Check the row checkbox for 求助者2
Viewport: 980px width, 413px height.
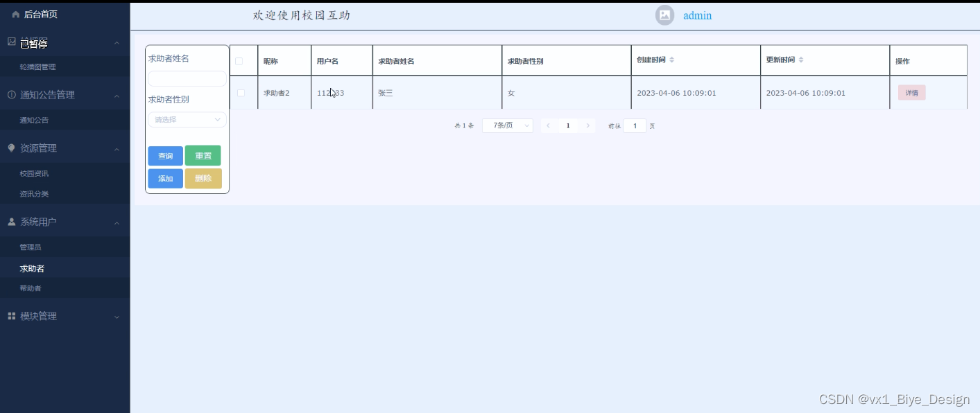pyautogui.click(x=241, y=93)
